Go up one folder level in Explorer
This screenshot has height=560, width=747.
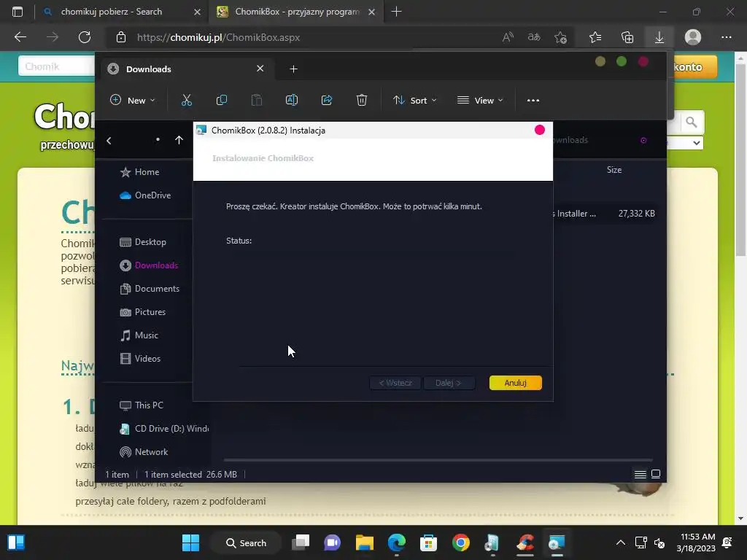pyautogui.click(x=179, y=140)
